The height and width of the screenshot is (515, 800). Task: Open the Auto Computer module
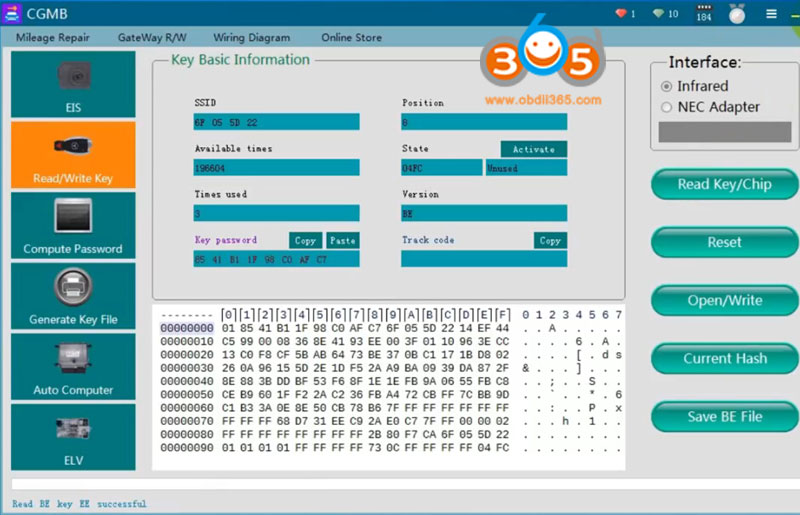point(73,367)
